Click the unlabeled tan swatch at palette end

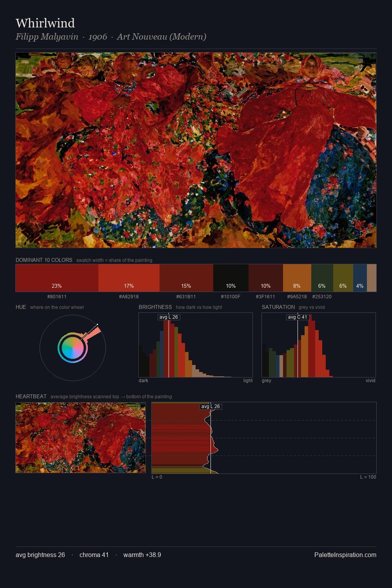click(372, 278)
